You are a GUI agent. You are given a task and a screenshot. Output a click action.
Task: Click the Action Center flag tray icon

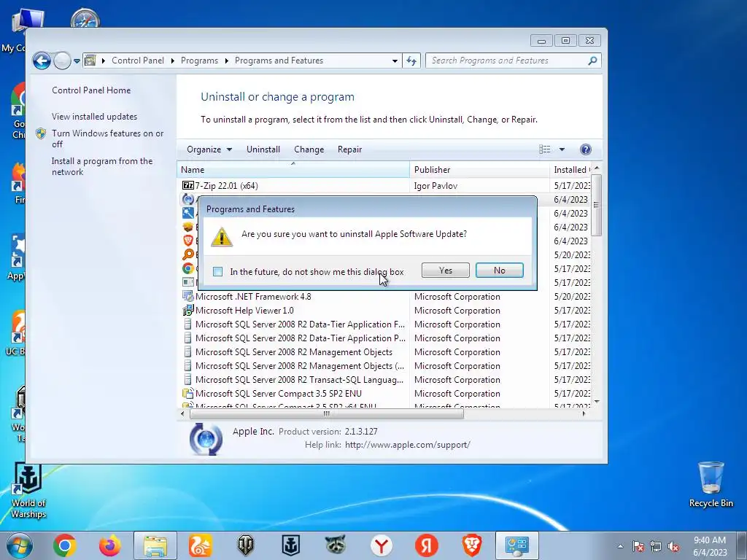coord(638,546)
